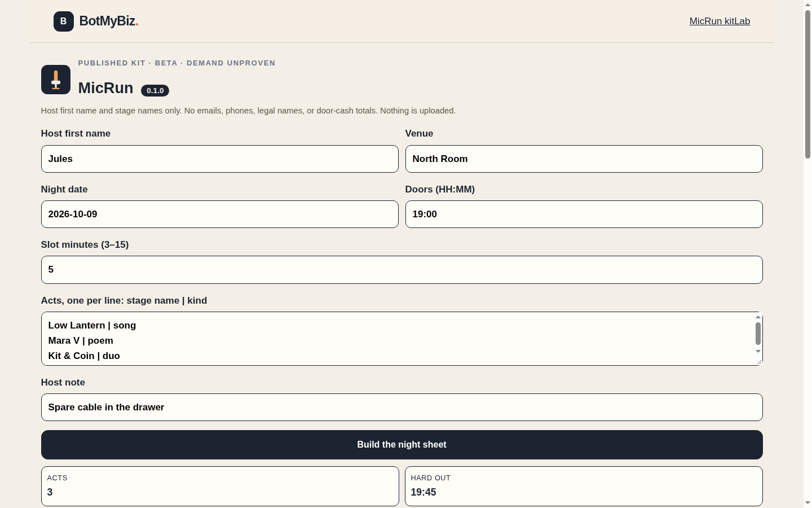Click the 0.1.0 version badge

point(155,90)
